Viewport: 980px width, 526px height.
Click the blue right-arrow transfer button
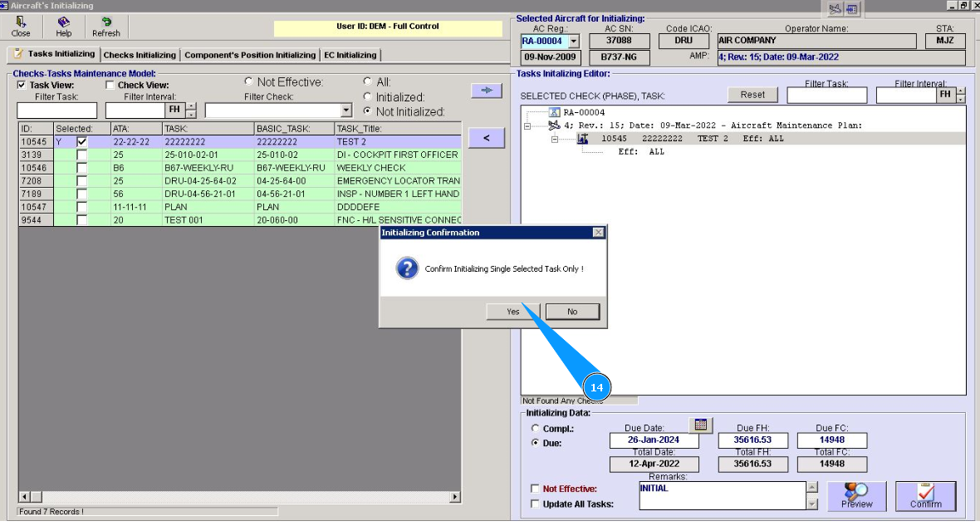486,90
